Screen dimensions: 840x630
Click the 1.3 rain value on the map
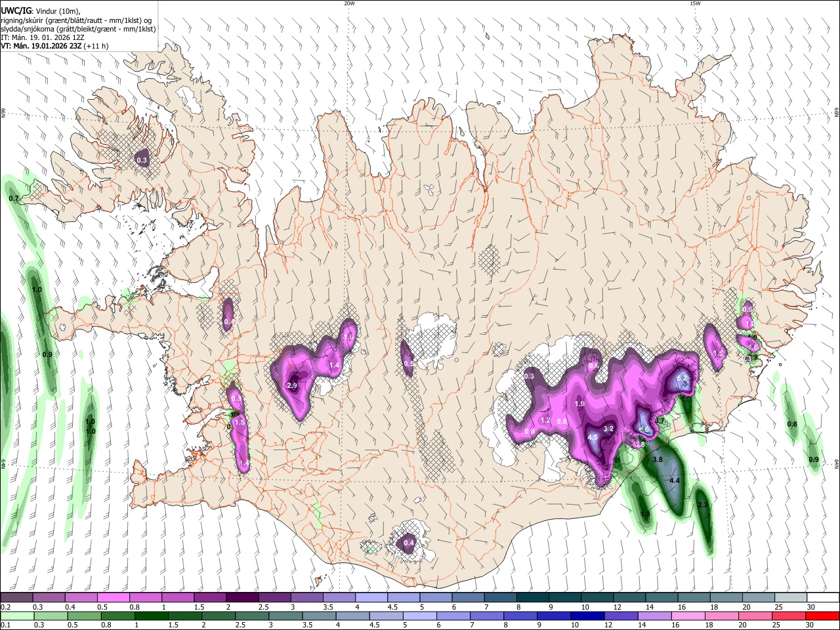point(645,514)
